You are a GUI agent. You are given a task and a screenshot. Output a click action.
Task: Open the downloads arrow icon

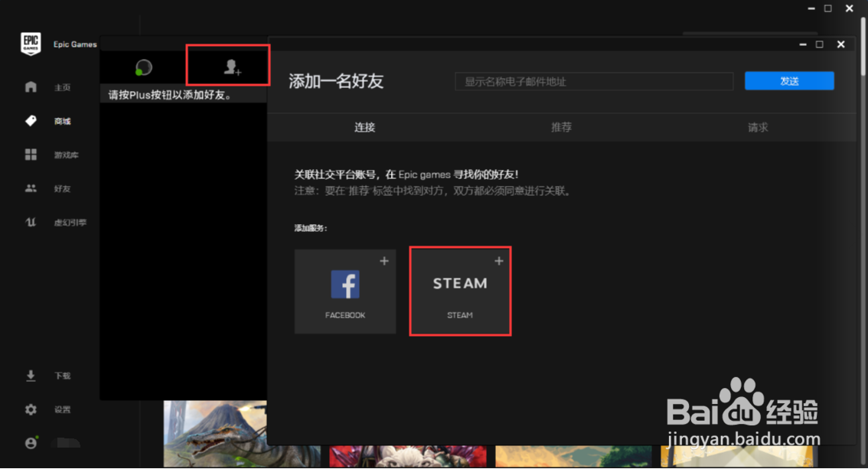click(31, 376)
